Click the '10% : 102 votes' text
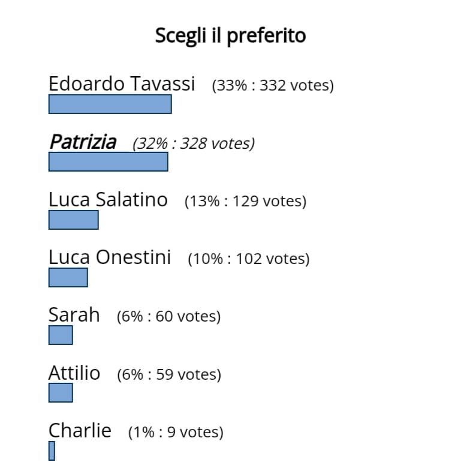 (249, 259)
